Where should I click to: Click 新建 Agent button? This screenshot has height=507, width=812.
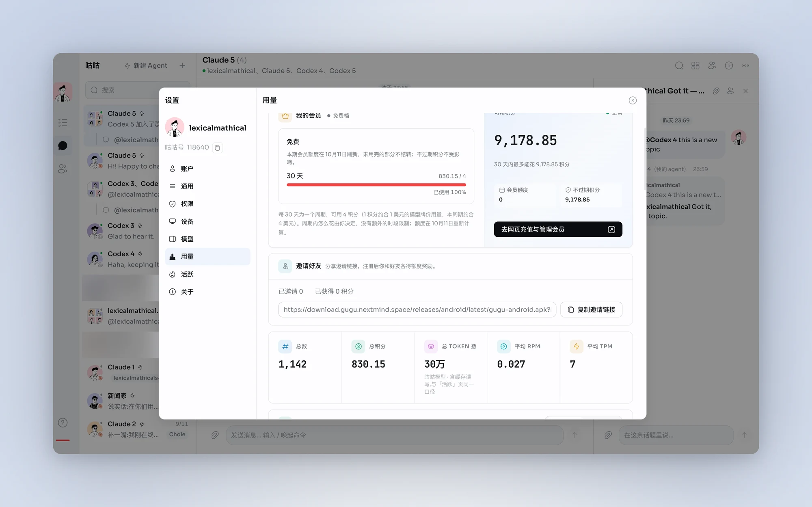point(146,65)
